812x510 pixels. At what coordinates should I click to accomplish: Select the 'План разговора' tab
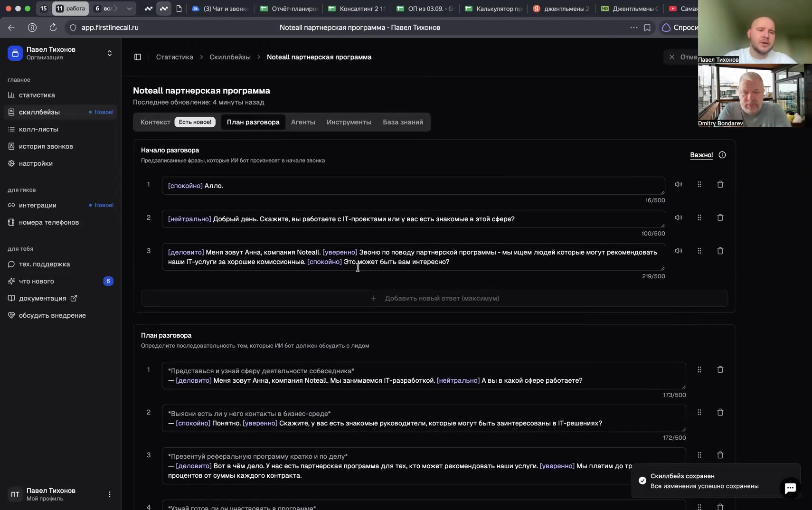tap(253, 122)
